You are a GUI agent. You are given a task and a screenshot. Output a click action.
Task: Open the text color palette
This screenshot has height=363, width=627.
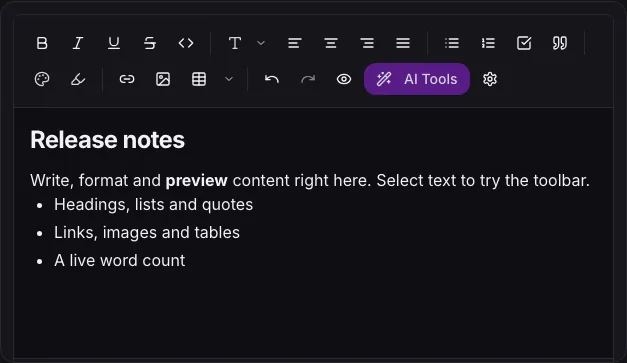(42, 79)
